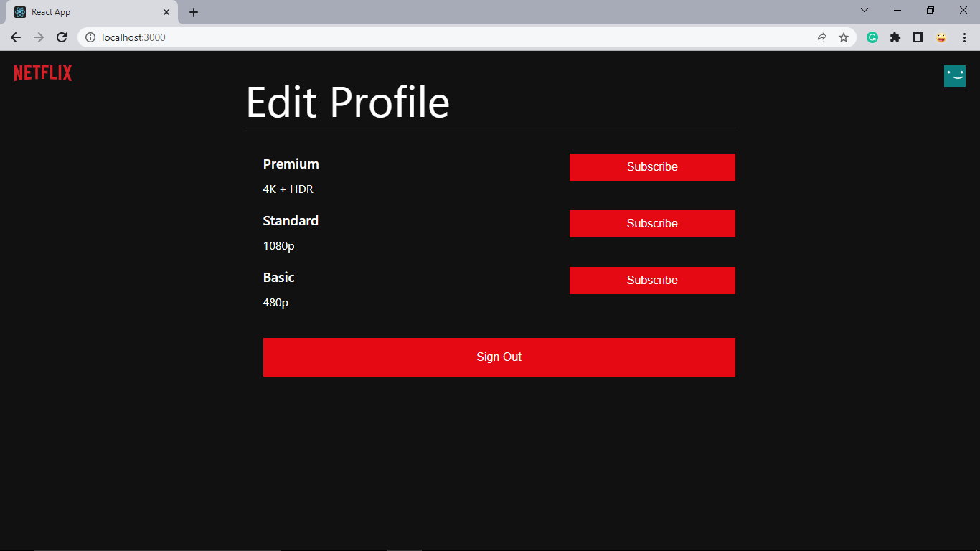Click the Netflix logo
980x551 pixels.
click(x=42, y=72)
